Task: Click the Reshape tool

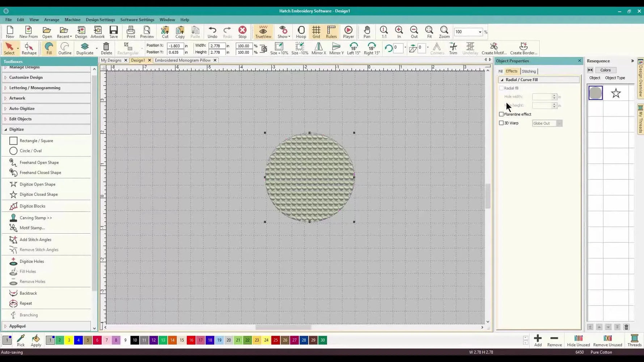Action: [29, 48]
